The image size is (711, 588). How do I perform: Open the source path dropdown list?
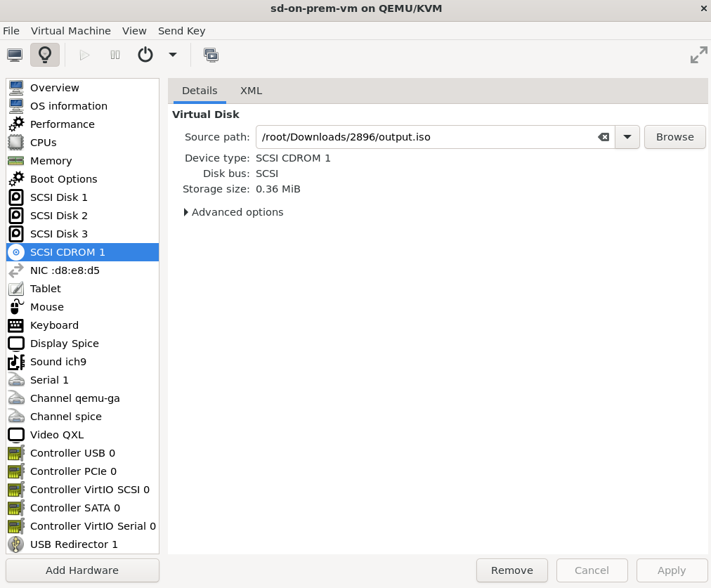627,137
